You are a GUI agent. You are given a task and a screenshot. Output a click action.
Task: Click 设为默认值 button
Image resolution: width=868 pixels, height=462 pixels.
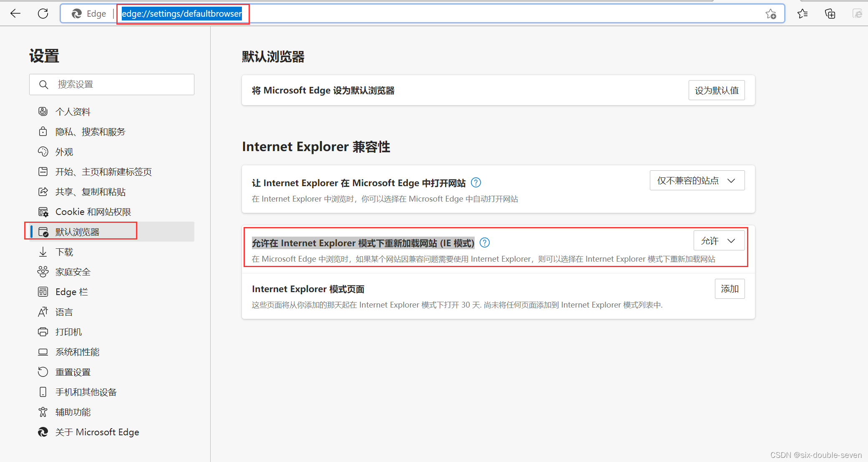pyautogui.click(x=717, y=90)
